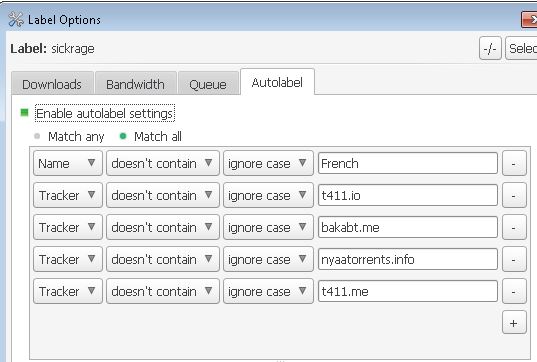
Task: Click the nyaatorrents.info text field
Action: tap(408, 259)
